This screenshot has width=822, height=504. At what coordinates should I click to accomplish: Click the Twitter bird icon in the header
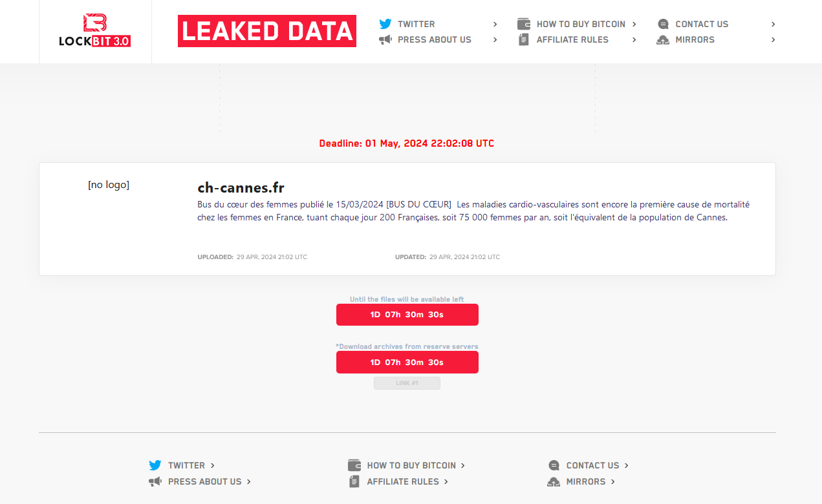tap(385, 23)
